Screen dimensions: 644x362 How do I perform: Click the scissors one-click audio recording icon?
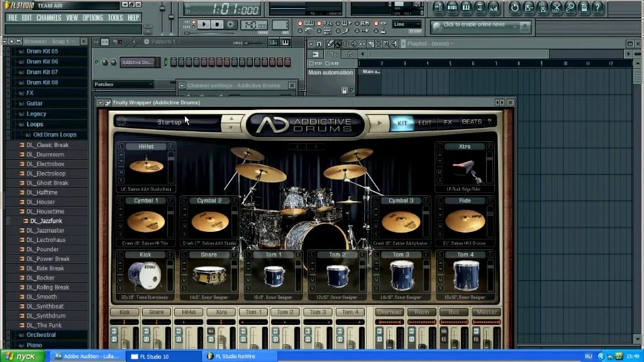(x=557, y=8)
